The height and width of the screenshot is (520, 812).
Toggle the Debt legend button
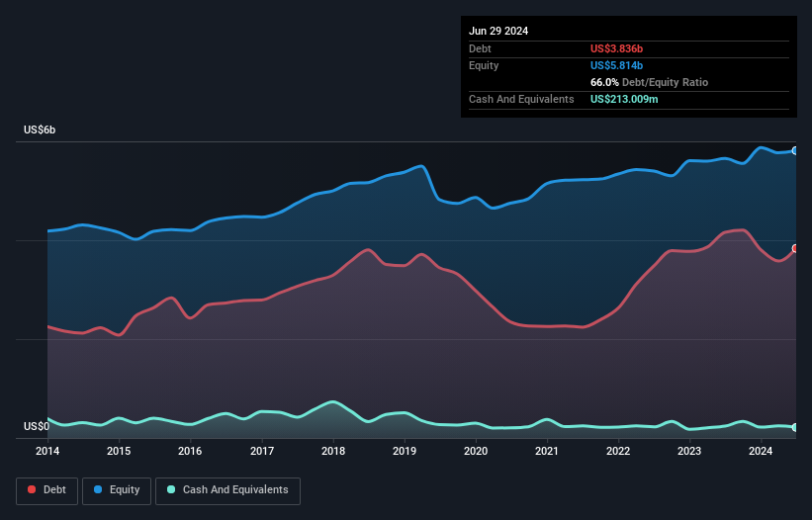47,490
